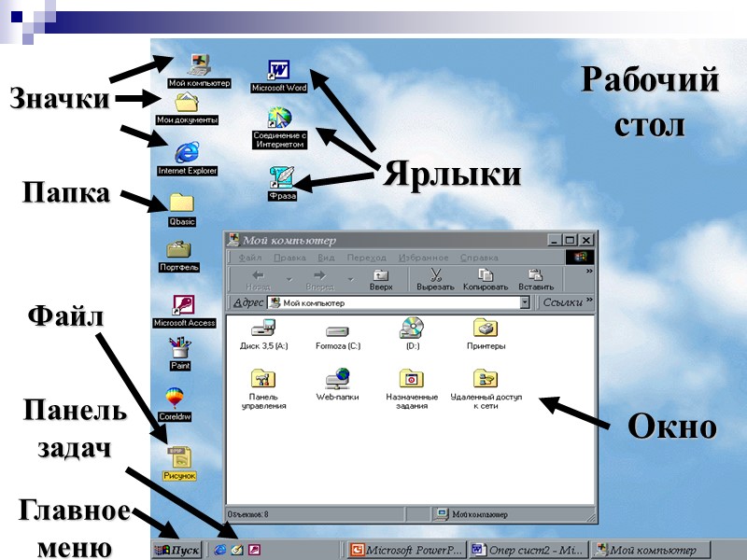747x560 pixels.
Task: Click the 'Объектов: 8' status bar text
Action: 248,514
